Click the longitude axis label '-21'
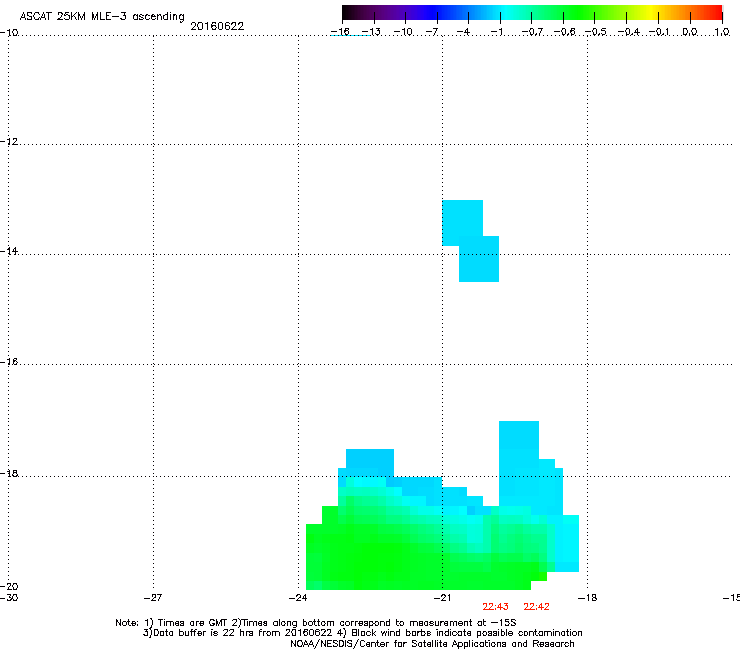This screenshot has width=740, height=650. pos(443,598)
